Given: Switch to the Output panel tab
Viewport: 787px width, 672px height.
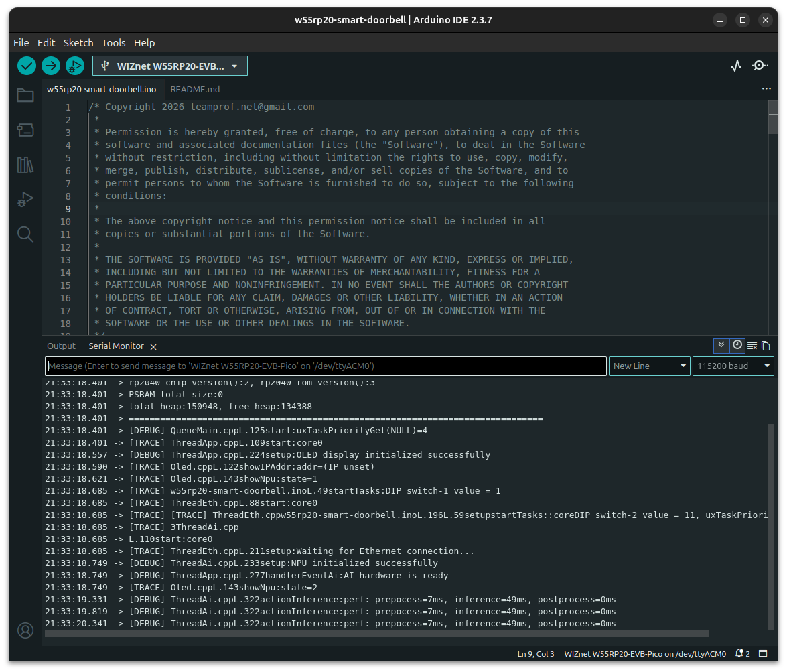Looking at the screenshot, I should point(61,346).
